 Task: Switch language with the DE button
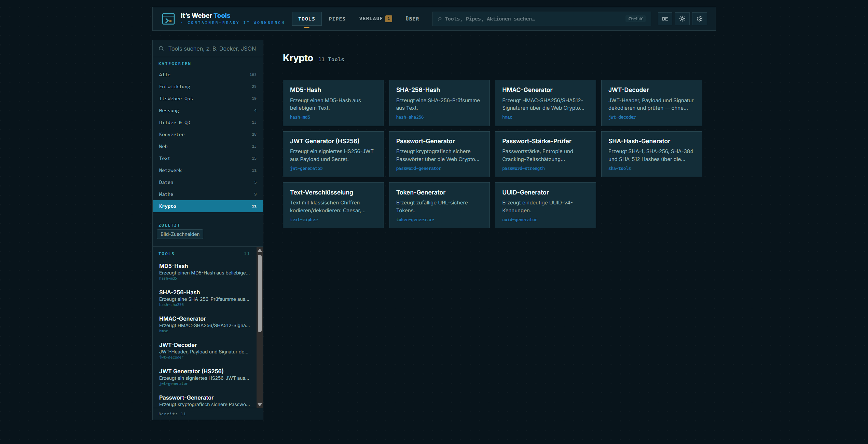(x=665, y=19)
